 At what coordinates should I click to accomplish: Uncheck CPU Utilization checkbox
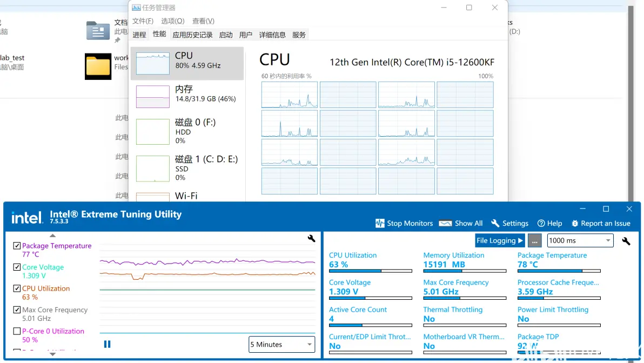coord(17,288)
